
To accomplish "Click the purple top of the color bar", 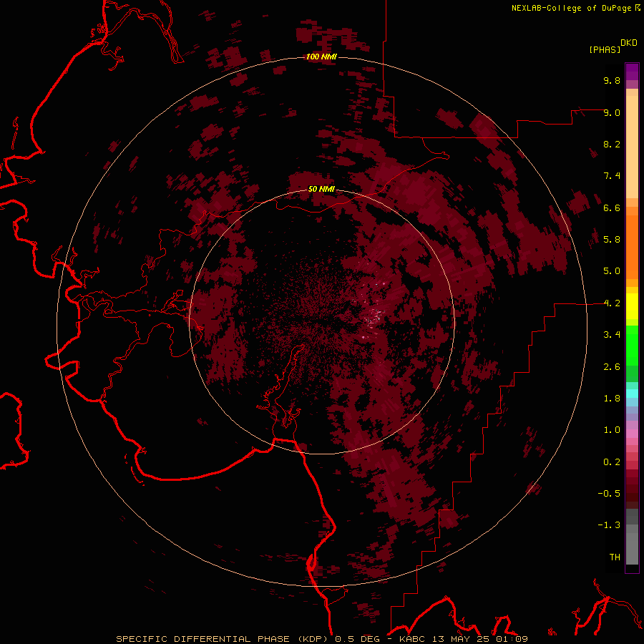I will coord(632,72).
